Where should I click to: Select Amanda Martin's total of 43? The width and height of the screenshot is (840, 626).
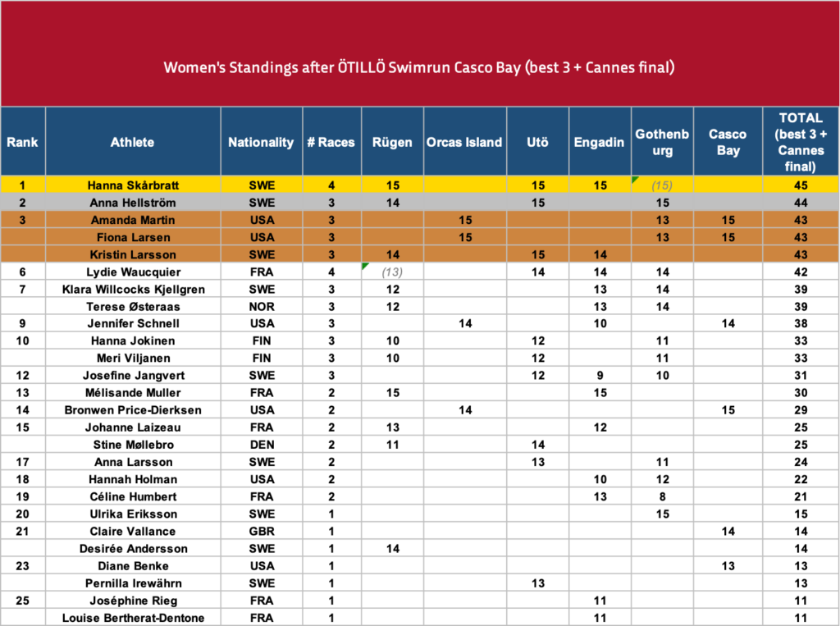(x=801, y=220)
